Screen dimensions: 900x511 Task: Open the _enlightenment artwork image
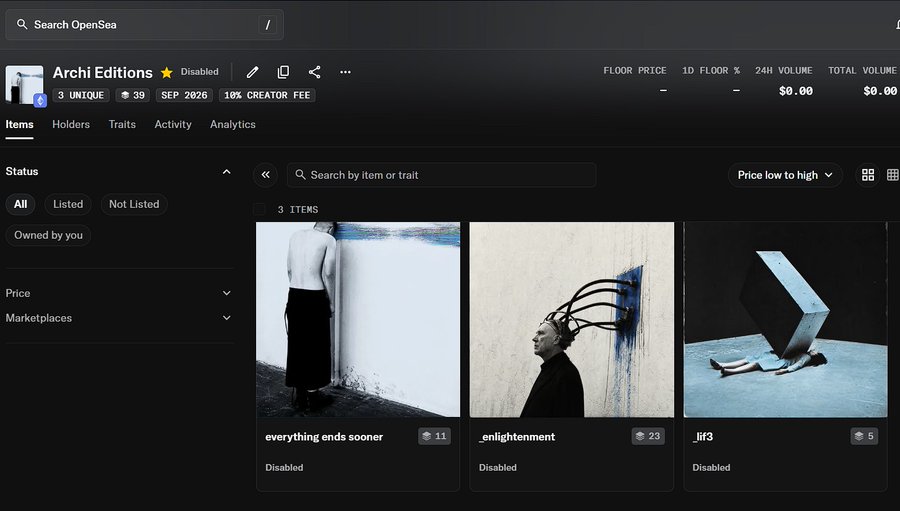[572, 319]
